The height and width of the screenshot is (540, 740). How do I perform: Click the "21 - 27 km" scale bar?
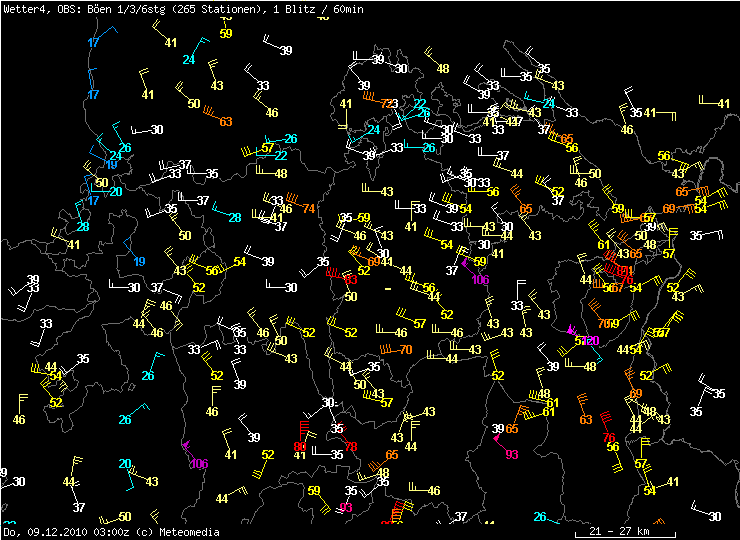tap(619, 531)
